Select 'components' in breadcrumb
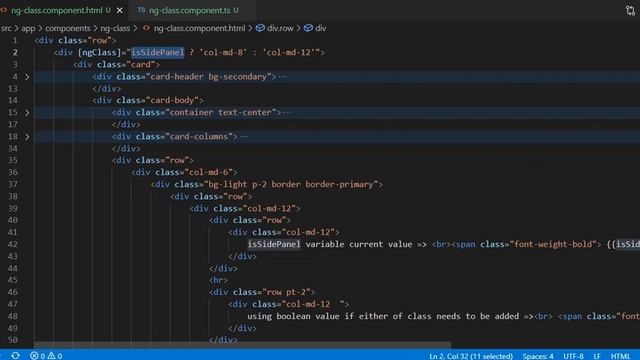The image size is (640, 360). [x=67, y=28]
